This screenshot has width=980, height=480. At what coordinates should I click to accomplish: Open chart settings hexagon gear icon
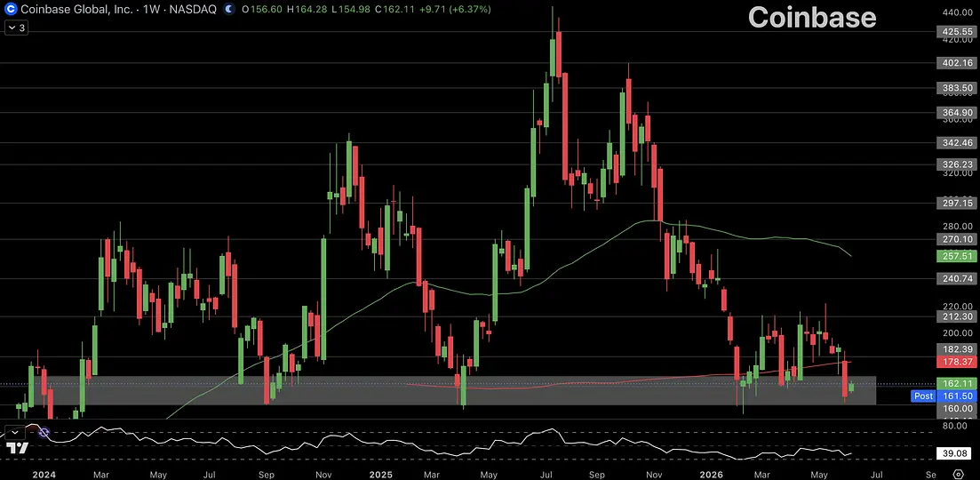(958, 474)
